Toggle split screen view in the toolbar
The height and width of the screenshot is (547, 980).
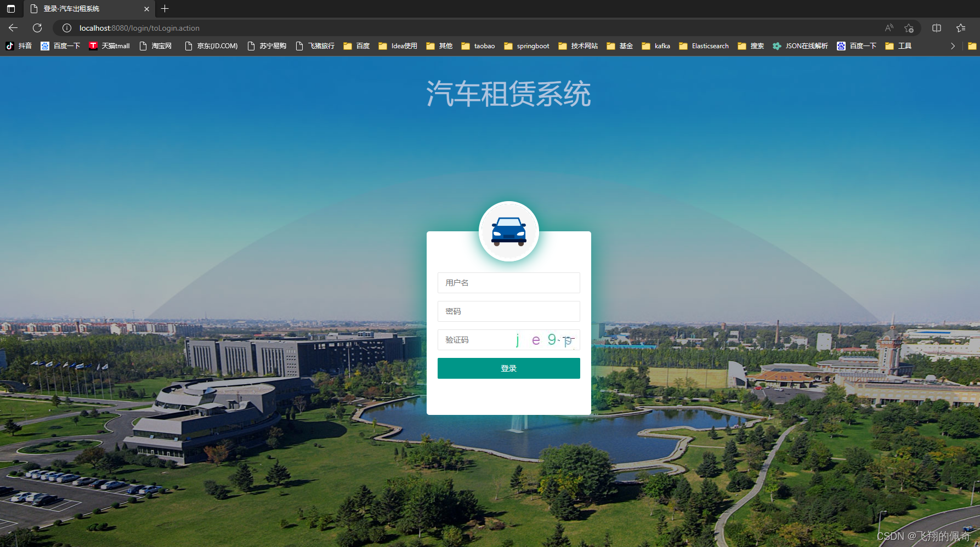pos(936,27)
